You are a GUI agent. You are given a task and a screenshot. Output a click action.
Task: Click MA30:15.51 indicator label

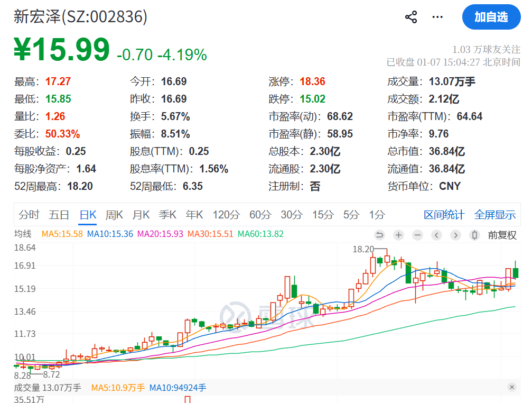[x=210, y=234]
